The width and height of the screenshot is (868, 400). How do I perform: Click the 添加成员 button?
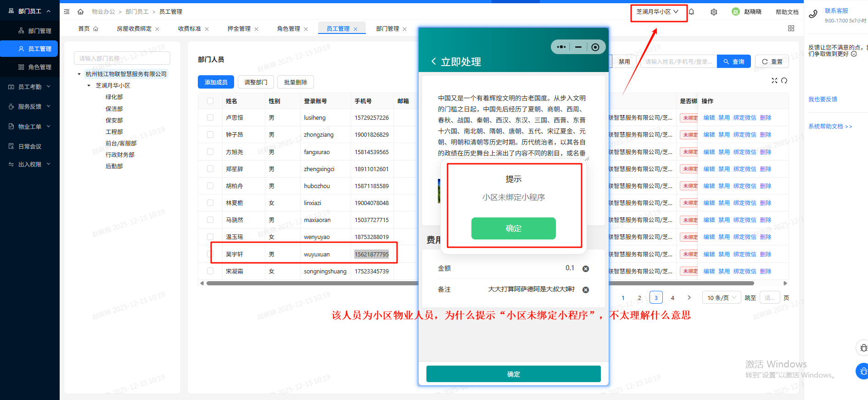pyautogui.click(x=216, y=82)
